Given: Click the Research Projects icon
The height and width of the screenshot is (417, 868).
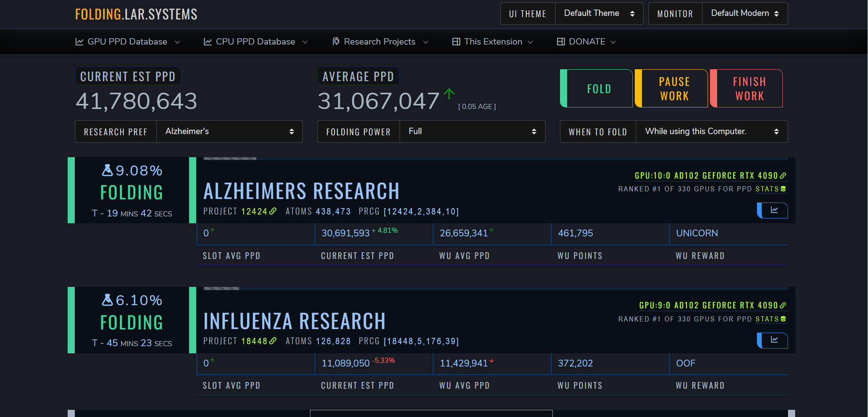Looking at the screenshot, I should pyautogui.click(x=336, y=42).
